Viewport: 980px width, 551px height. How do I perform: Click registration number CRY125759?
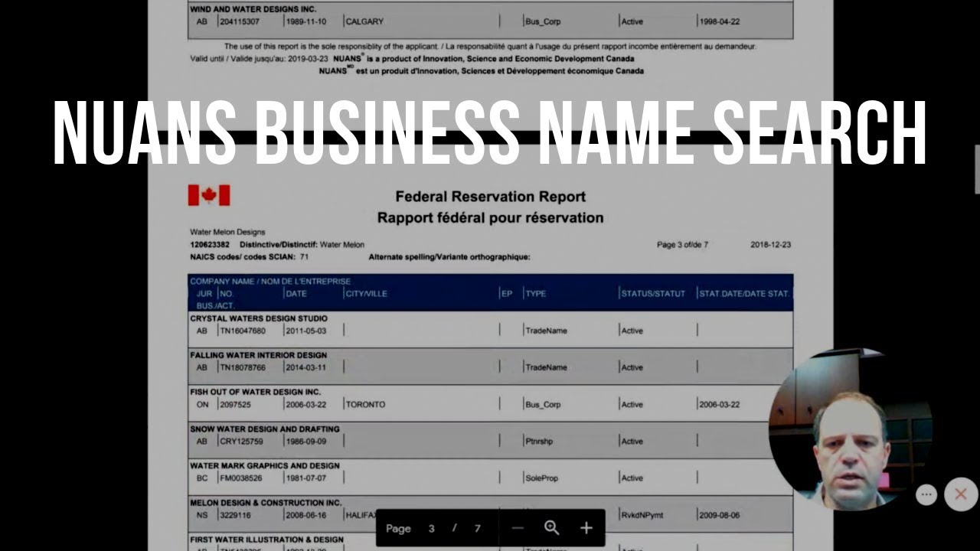(x=241, y=442)
